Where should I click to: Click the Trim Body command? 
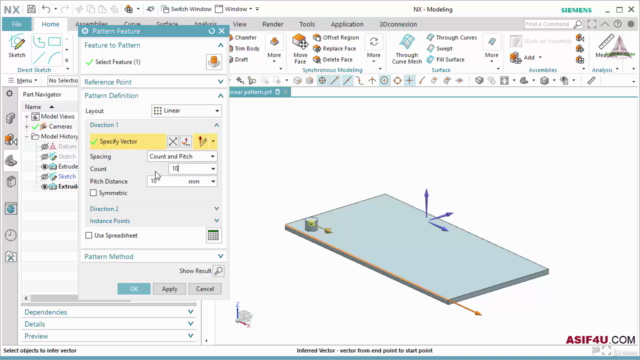(245, 49)
